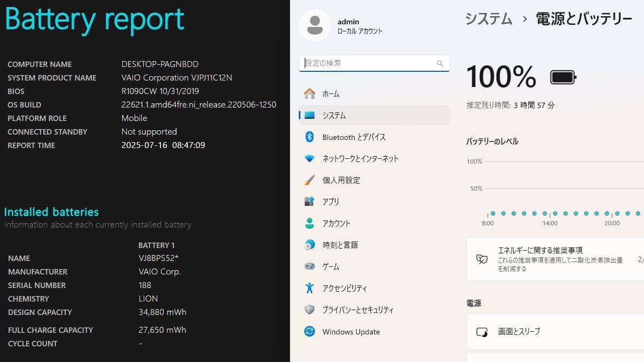Click the System monitor icon
The width and height of the screenshot is (644, 362).
tap(309, 116)
